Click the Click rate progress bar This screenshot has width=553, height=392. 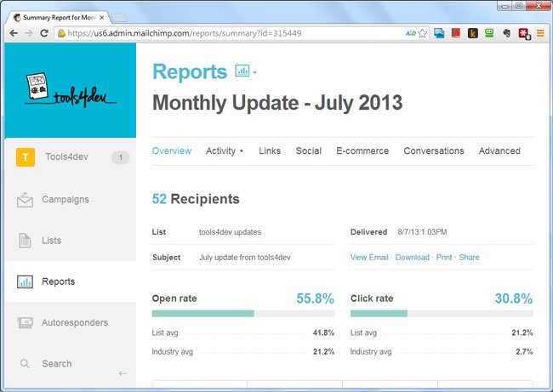click(x=442, y=314)
